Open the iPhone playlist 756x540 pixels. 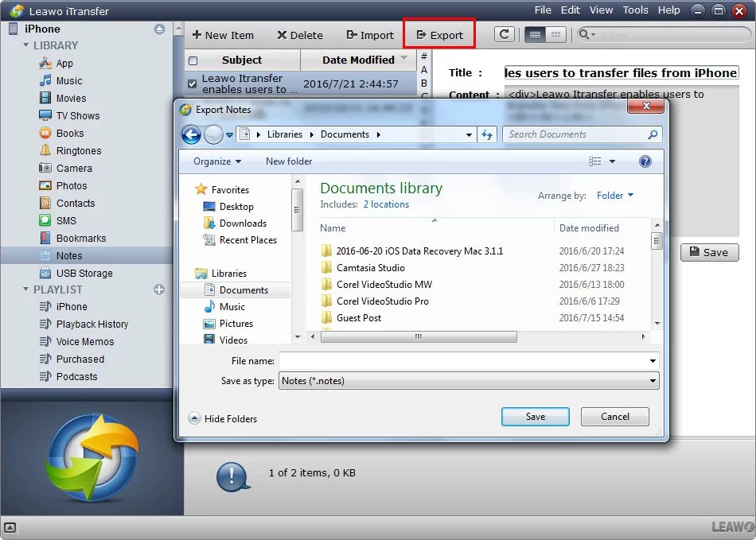pyautogui.click(x=72, y=306)
